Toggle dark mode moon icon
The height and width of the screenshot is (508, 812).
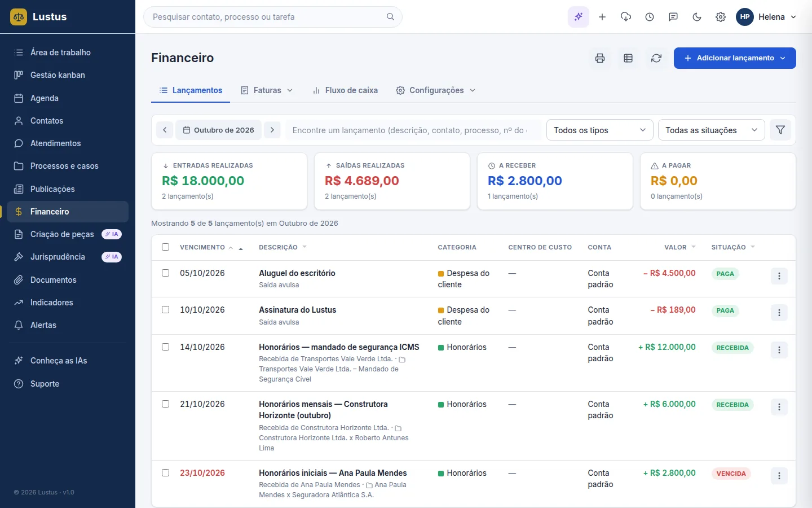tap(697, 17)
